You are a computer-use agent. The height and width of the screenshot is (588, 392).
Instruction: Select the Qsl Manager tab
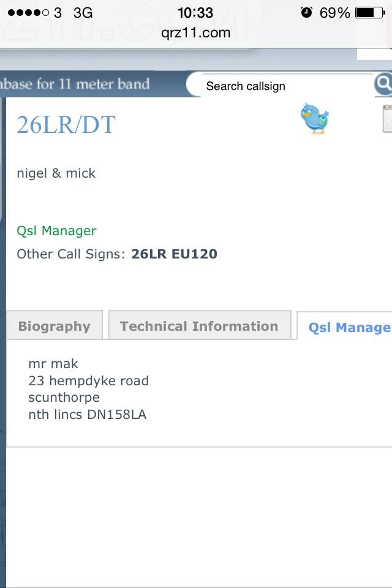coord(348,327)
